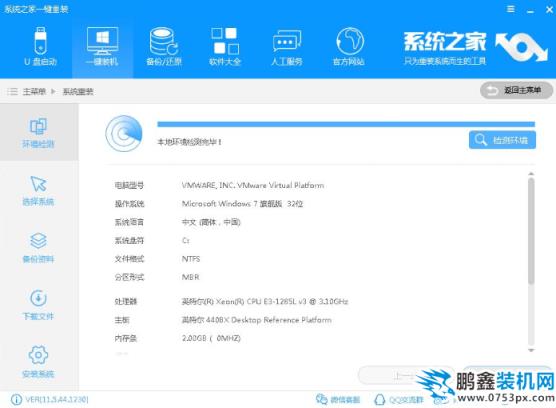This screenshot has width=556, height=408.
Task: Click the 检测环境 detect environment button
Action: click(x=502, y=140)
